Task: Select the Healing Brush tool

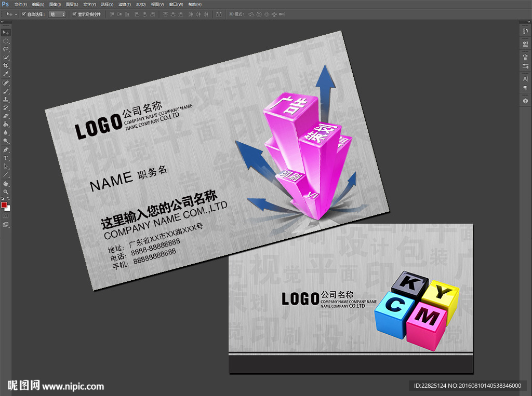Action: pyautogui.click(x=6, y=83)
